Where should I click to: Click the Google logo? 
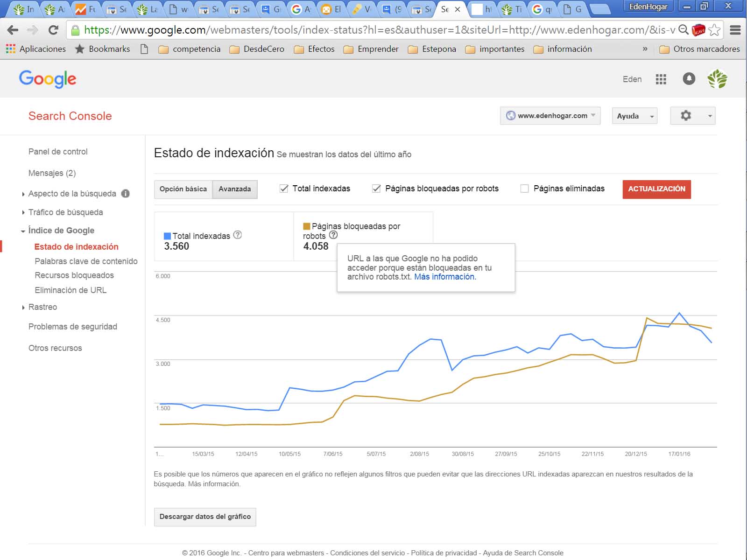(x=48, y=79)
